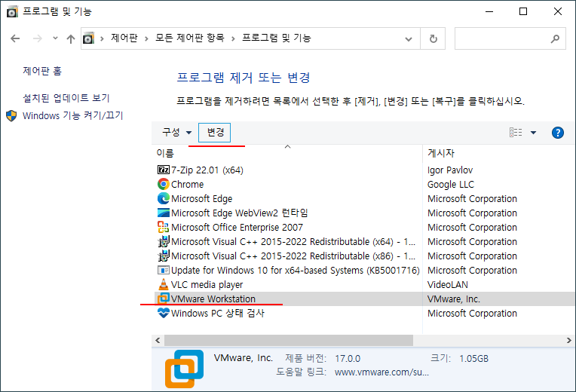Click the Windows PC 상태 검사 heart icon
This screenshot has height=392, width=576.
[x=164, y=313]
